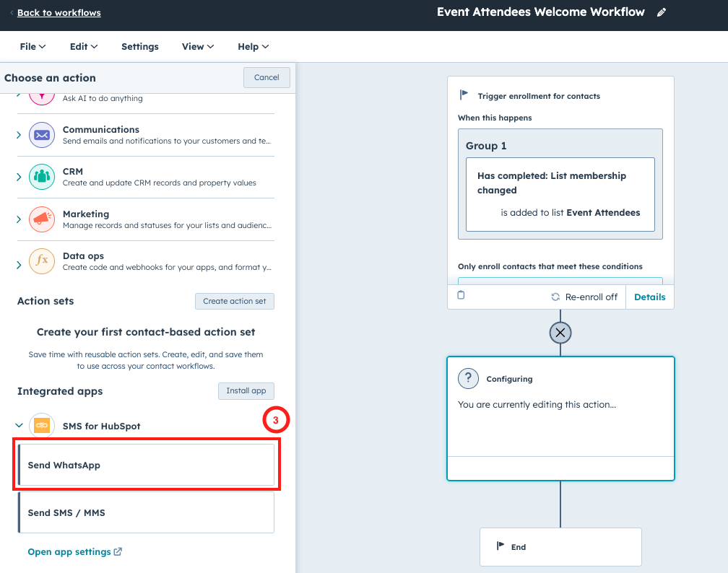This screenshot has height=573, width=728.
Task: Click the Communications category title
Action: pos(101,129)
